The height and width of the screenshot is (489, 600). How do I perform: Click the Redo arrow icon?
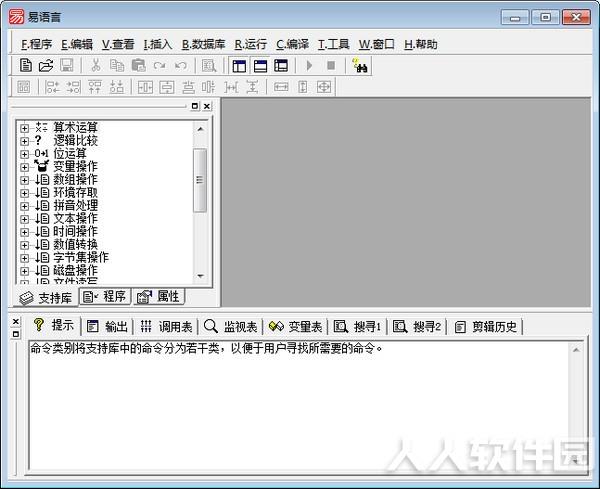point(159,66)
